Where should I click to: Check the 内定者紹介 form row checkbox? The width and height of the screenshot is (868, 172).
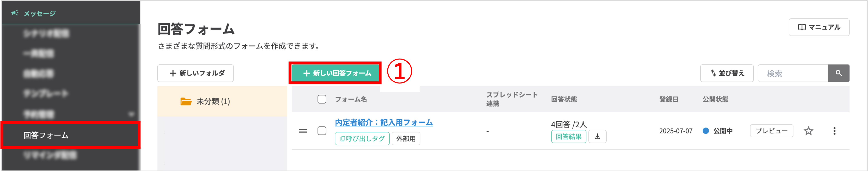pyautogui.click(x=322, y=131)
